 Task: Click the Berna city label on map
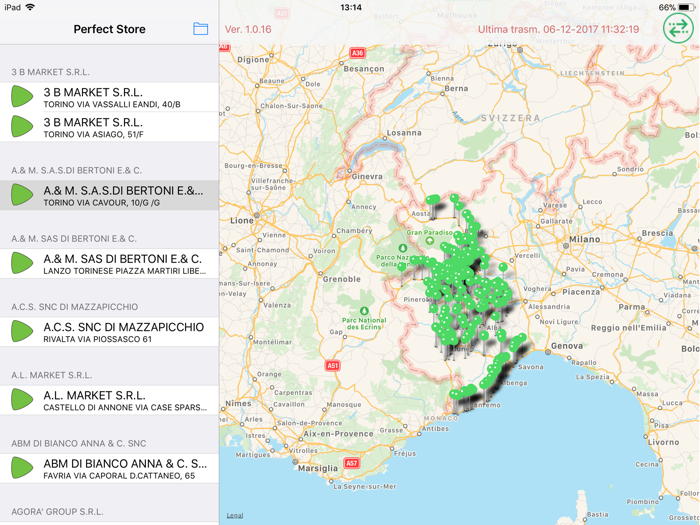(456, 88)
